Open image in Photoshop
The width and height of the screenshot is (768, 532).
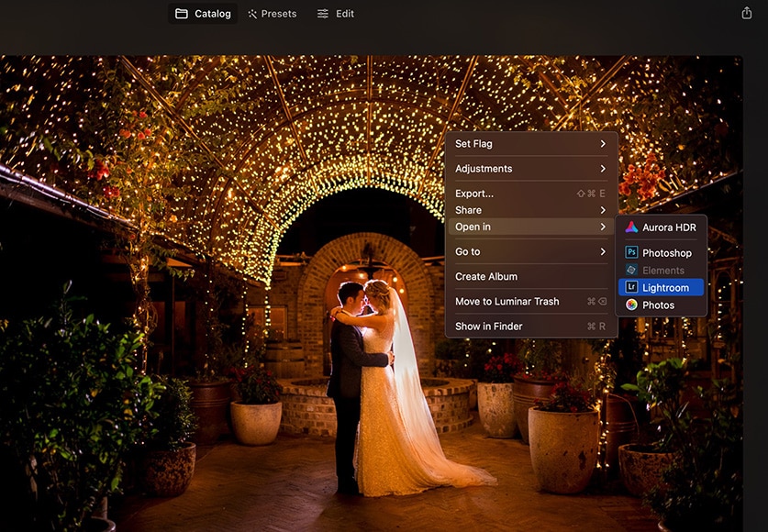tap(661, 253)
